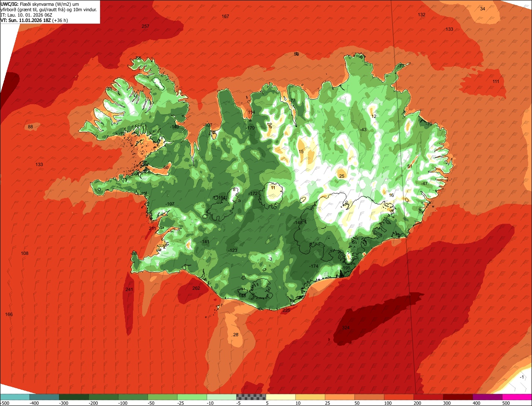Click the land value -172
Viewport: 532px width, 406px height.
point(253,193)
